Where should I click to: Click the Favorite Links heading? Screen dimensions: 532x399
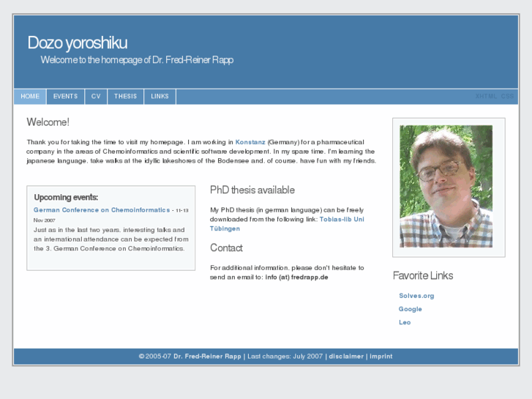[x=423, y=275]
